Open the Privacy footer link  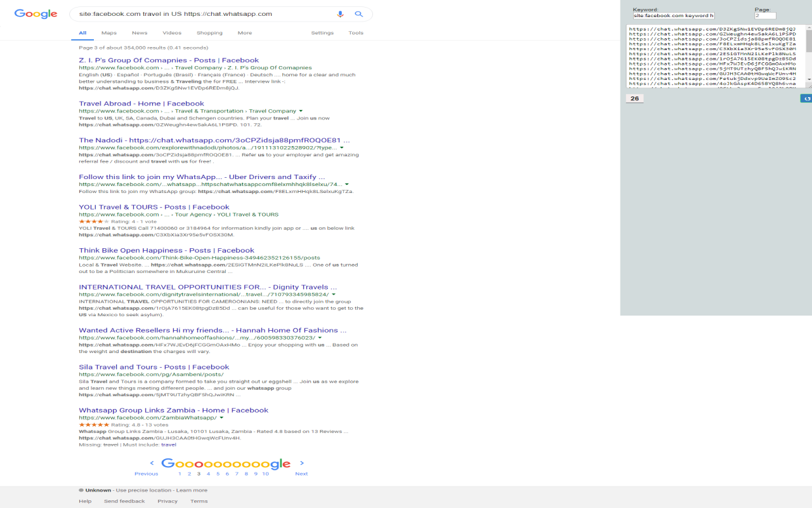coord(167,501)
